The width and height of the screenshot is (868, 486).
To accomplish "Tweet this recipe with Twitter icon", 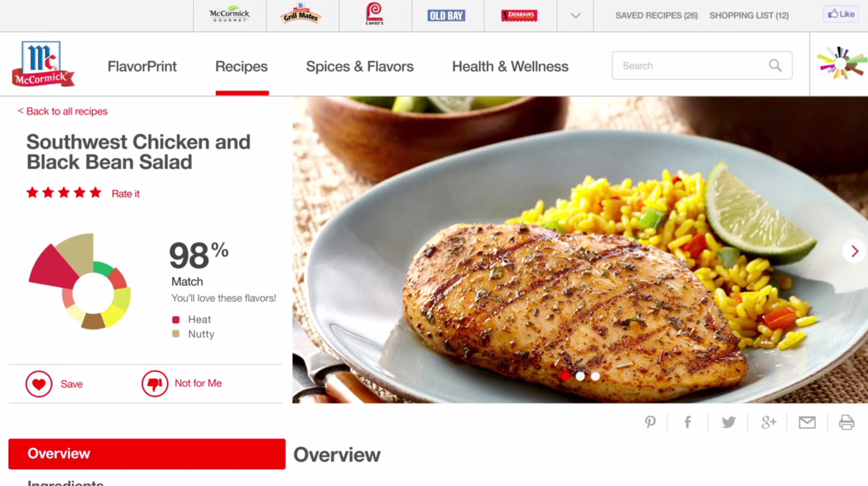I will (729, 422).
